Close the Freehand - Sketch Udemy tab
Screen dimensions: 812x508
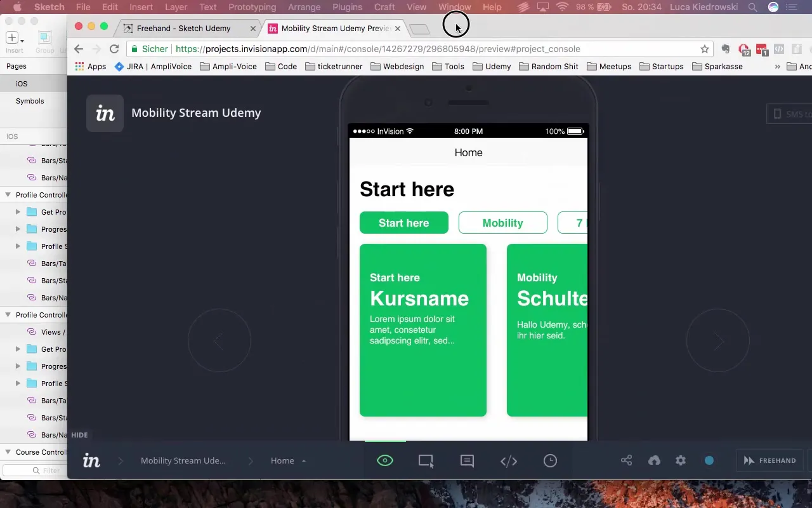pos(253,29)
